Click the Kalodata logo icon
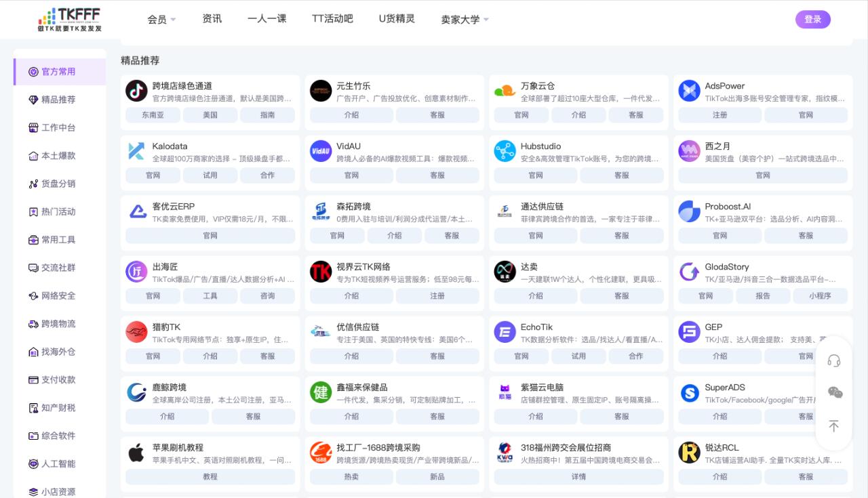Screen dimensions: 868x498 136,151
